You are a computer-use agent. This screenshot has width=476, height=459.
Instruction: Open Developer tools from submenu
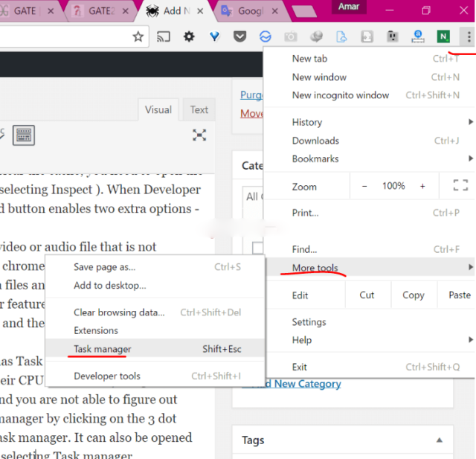[155, 376]
